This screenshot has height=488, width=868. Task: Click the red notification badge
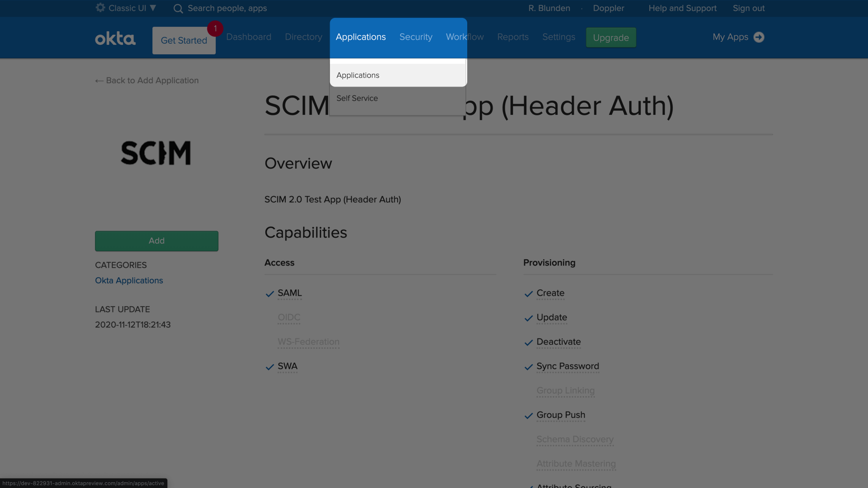(x=215, y=28)
